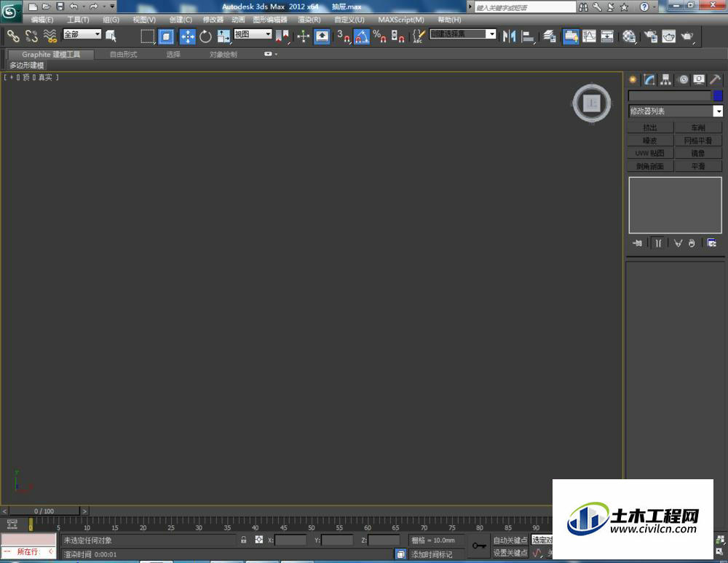
Task: Open the Curve Editor icon
Action: [589, 36]
